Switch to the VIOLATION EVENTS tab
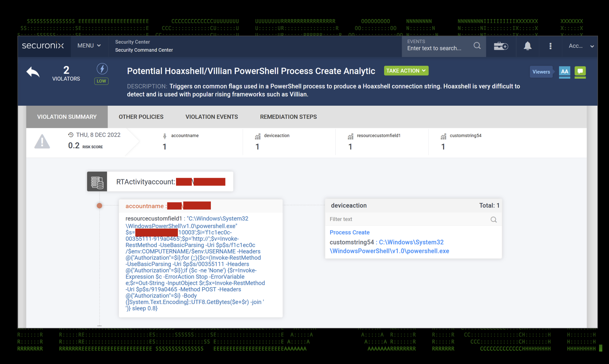The height and width of the screenshot is (364, 609). click(x=211, y=117)
